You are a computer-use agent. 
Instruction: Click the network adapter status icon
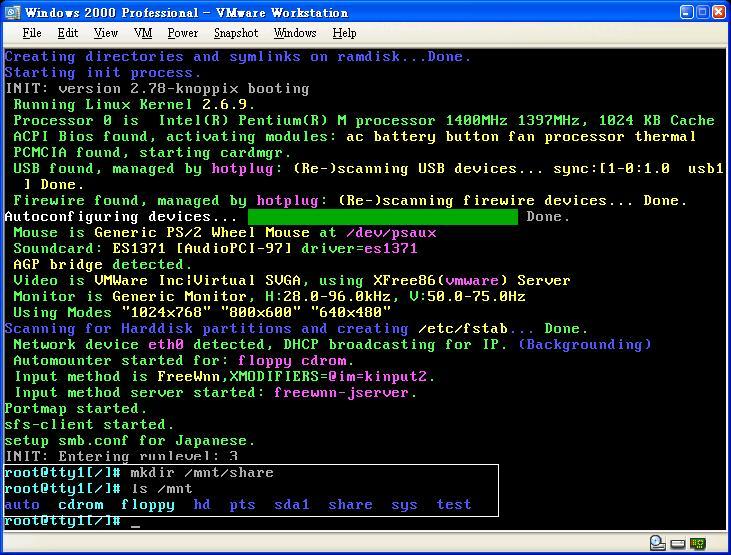[x=698, y=543]
